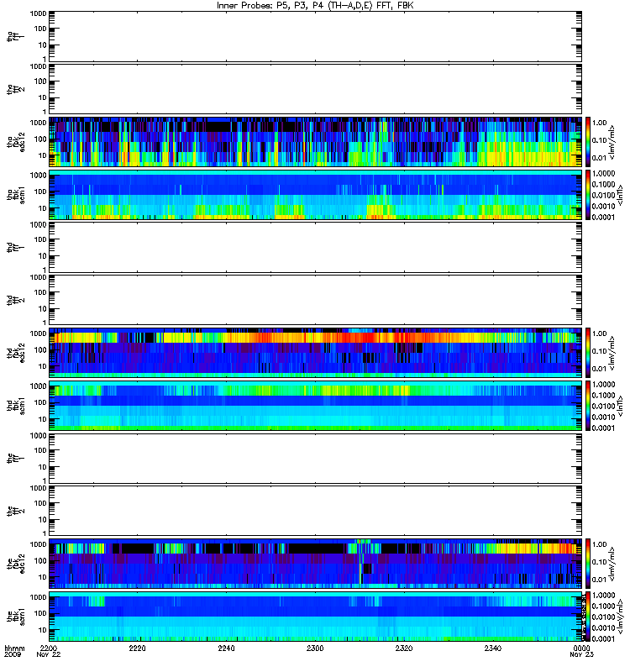Viewport: 630px width, 672px height.
Task: Click the '2009' year label
Action: (12, 654)
